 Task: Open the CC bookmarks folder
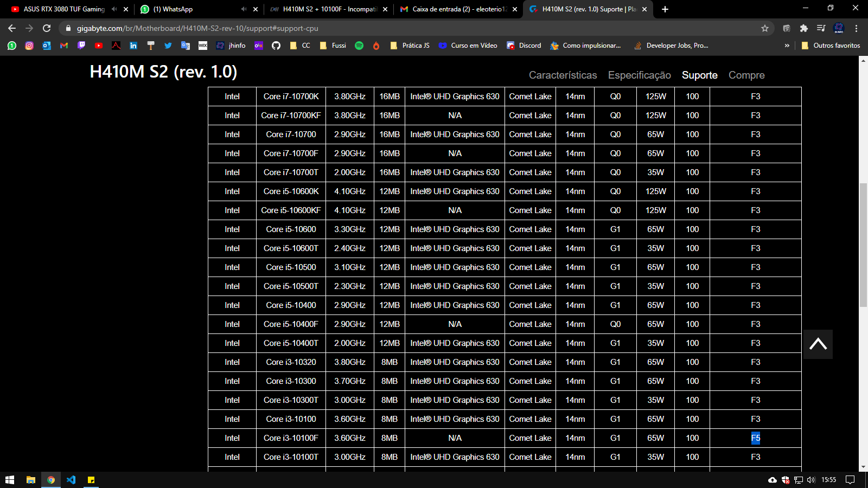click(x=300, y=46)
